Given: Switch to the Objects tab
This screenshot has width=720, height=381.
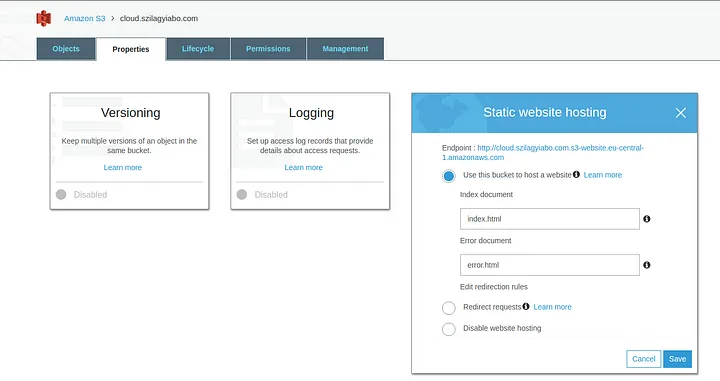Looking at the screenshot, I should click(x=66, y=49).
